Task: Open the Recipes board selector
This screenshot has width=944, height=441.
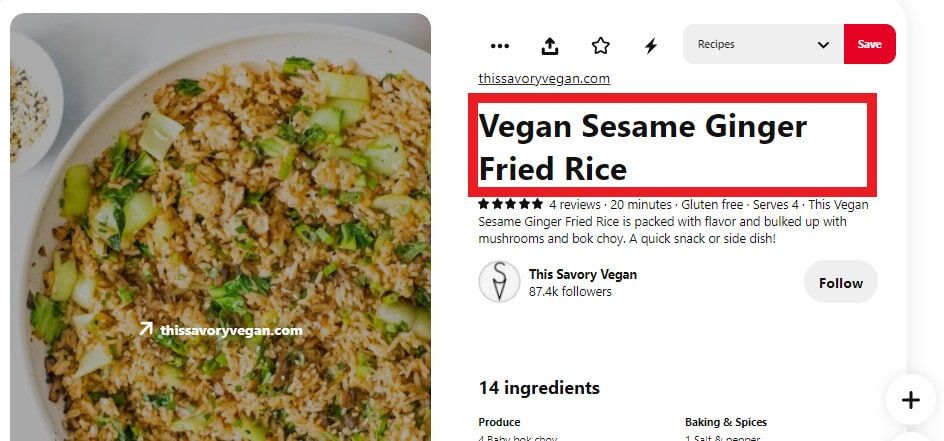Action: (x=763, y=44)
